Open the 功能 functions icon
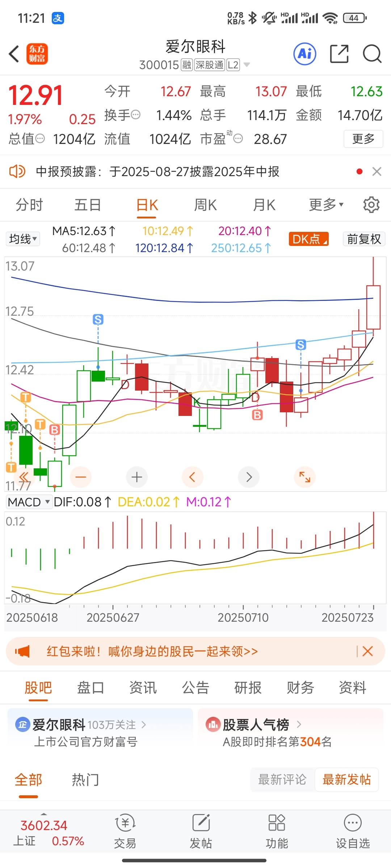 (x=277, y=831)
